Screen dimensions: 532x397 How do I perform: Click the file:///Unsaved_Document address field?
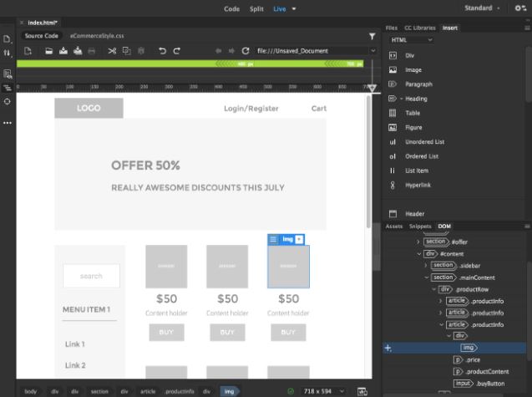pyautogui.click(x=311, y=51)
